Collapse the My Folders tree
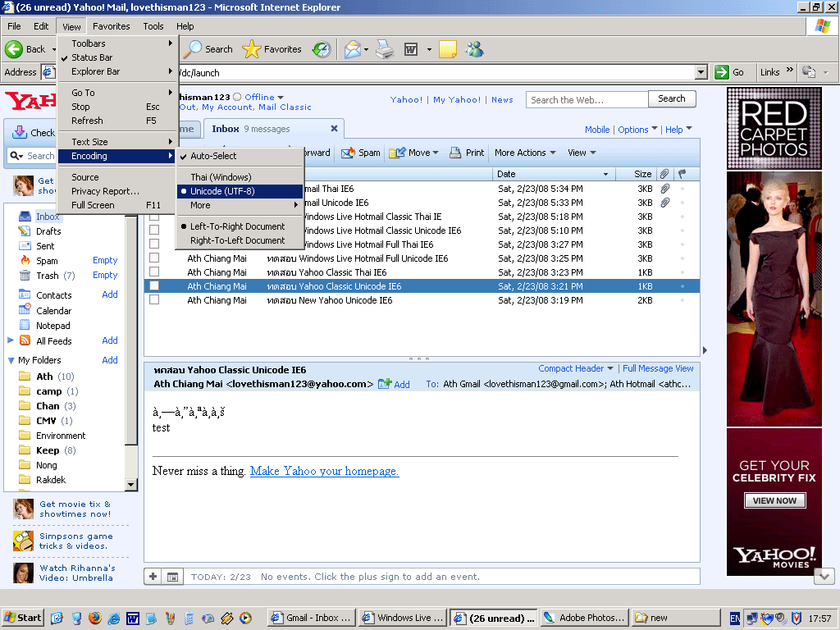840x630 pixels. (x=11, y=361)
